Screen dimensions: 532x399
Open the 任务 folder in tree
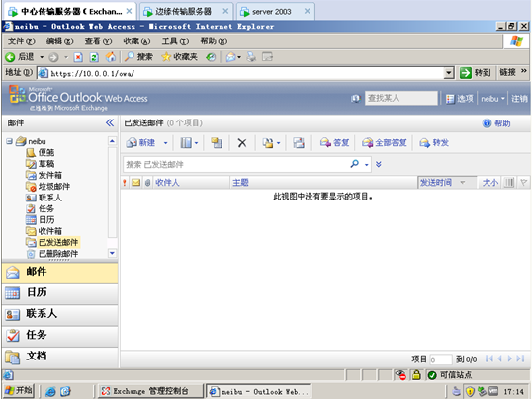coord(40,208)
